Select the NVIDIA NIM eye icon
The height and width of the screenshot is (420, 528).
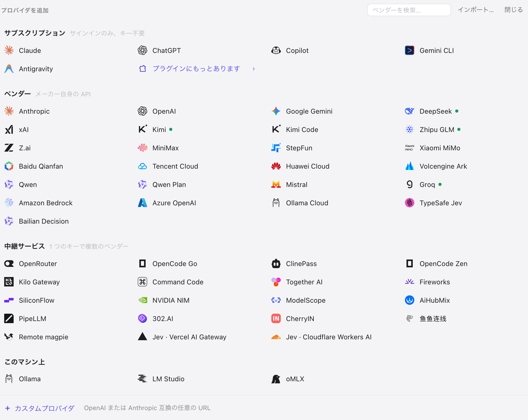142,300
